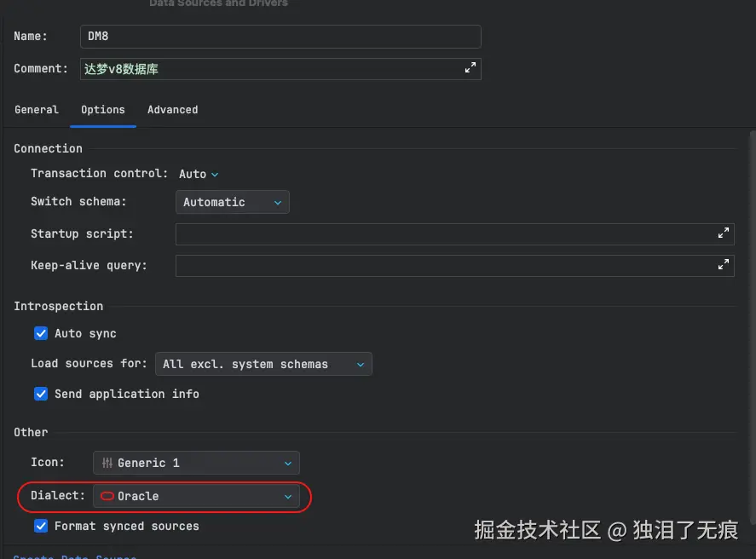Screen dimensions: 756x559
Task: Click the Comment text field
Action: pyautogui.click(x=280, y=69)
